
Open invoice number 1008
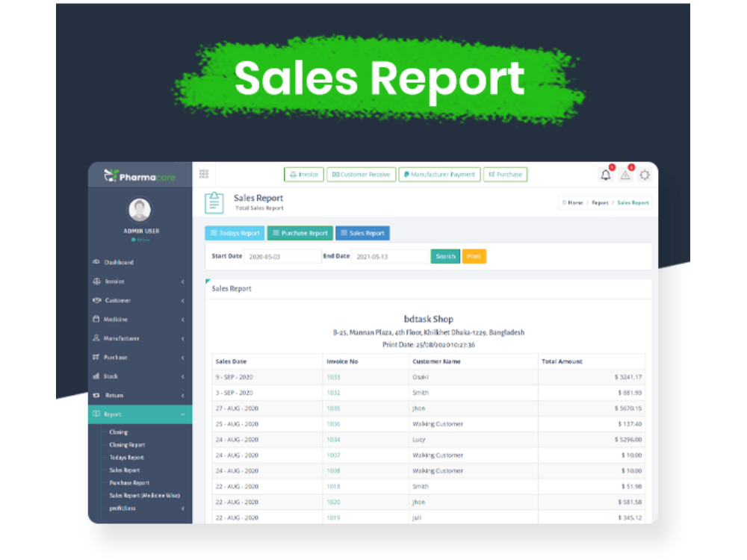point(333,470)
